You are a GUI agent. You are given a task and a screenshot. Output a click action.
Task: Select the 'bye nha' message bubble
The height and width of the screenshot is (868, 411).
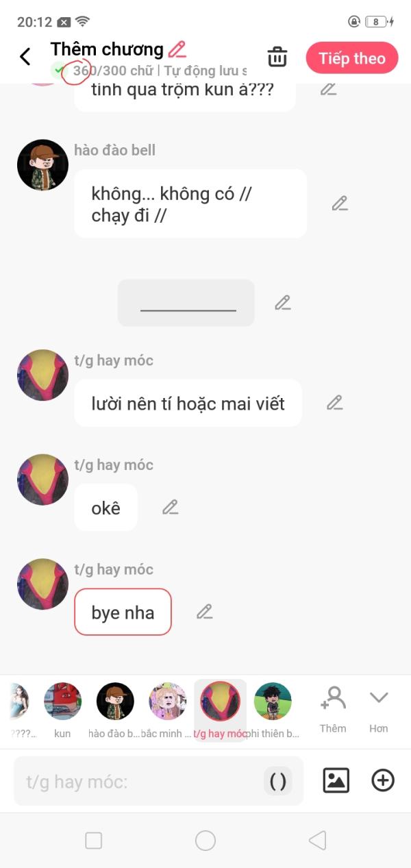click(x=123, y=612)
